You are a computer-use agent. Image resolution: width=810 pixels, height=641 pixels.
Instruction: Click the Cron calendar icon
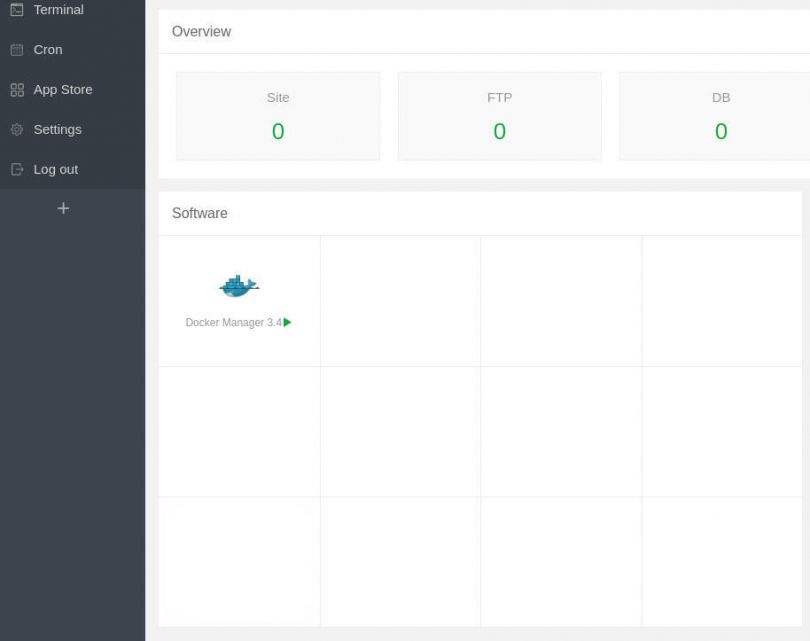[x=16, y=50]
